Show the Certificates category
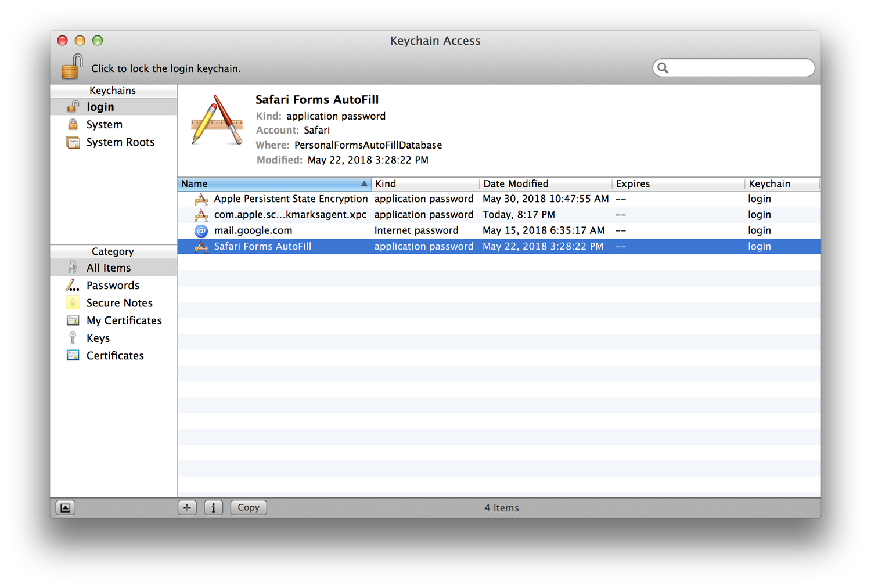Image resolution: width=871 pixels, height=588 pixels. (113, 355)
